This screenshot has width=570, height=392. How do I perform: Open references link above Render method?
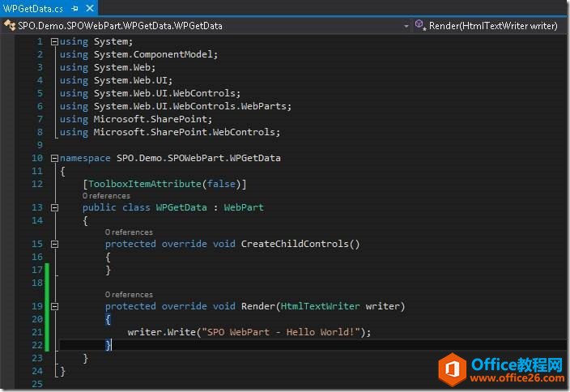(129, 295)
